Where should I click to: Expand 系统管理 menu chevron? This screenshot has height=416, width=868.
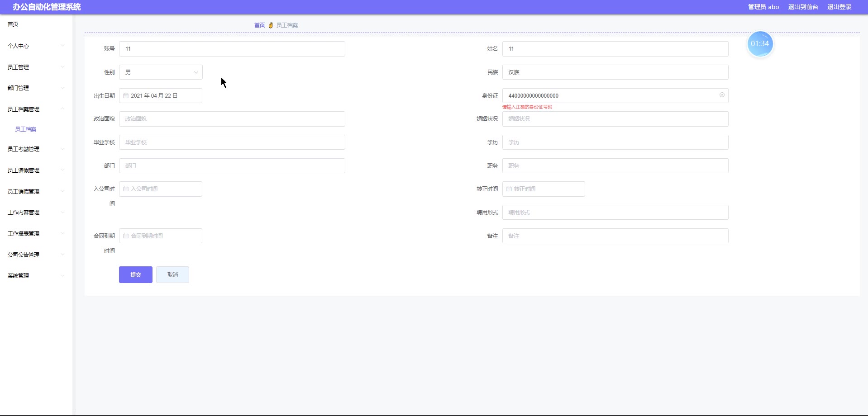pyautogui.click(x=62, y=275)
